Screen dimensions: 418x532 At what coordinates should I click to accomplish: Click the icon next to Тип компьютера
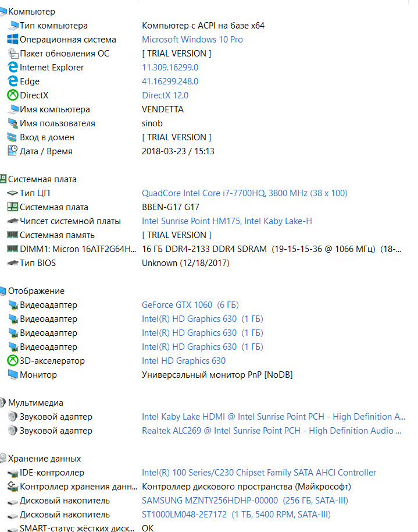pyautogui.click(x=13, y=26)
